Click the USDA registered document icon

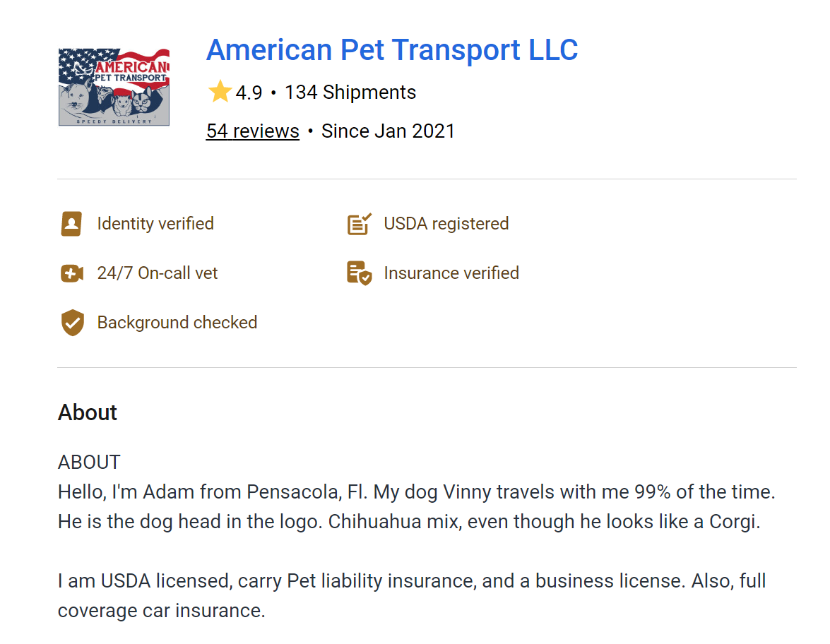359,224
